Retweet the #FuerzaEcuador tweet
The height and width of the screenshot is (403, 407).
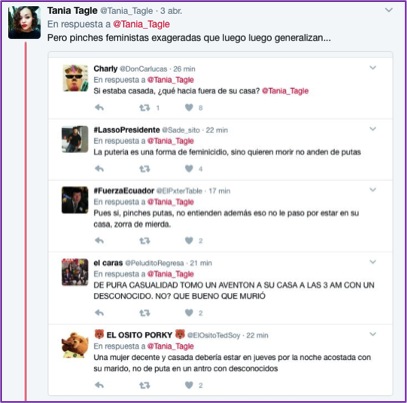144,240
